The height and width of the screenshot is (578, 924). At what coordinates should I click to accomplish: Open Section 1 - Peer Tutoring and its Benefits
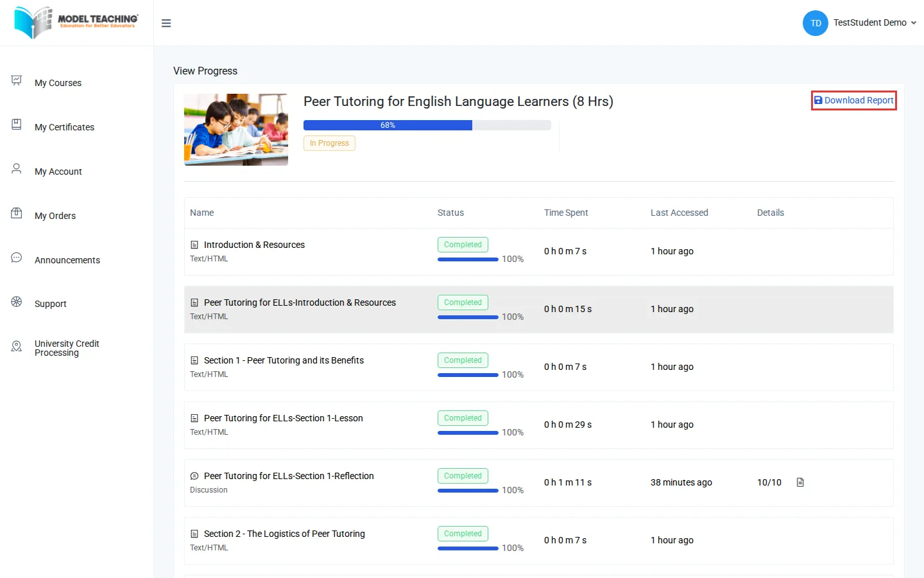click(284, 360)
